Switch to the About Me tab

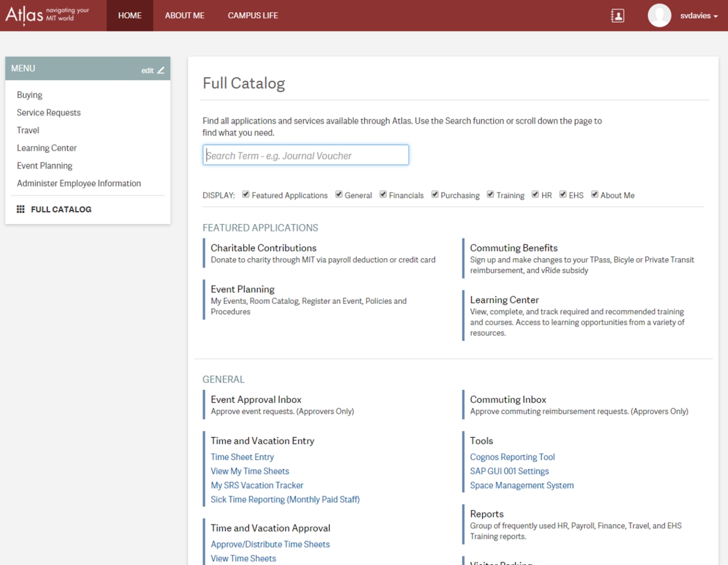pyautogui.click(x=184, y=16)
